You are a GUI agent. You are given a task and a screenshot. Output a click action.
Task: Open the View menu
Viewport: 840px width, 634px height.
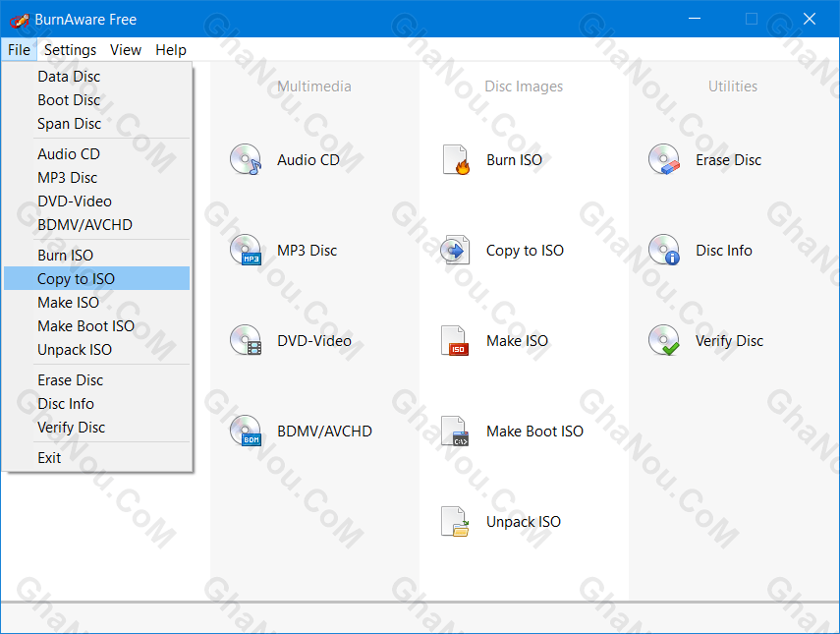click(126, 50)
